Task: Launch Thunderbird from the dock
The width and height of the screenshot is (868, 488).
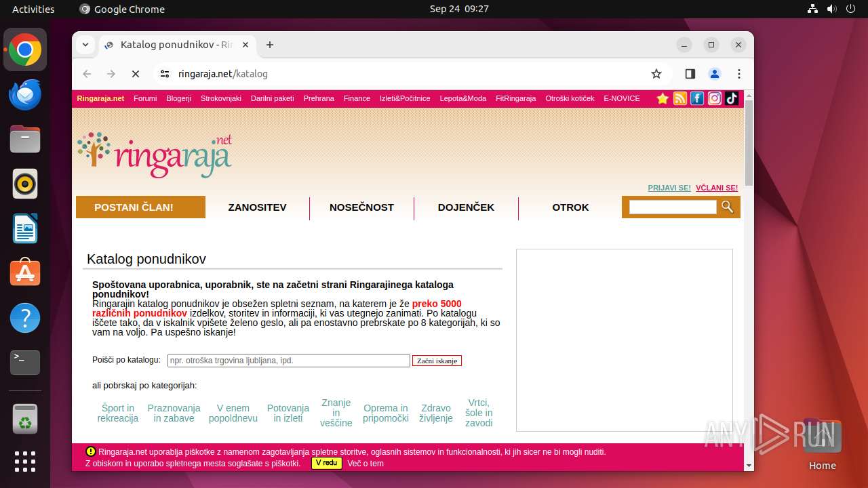Action: tap(25, 94)
